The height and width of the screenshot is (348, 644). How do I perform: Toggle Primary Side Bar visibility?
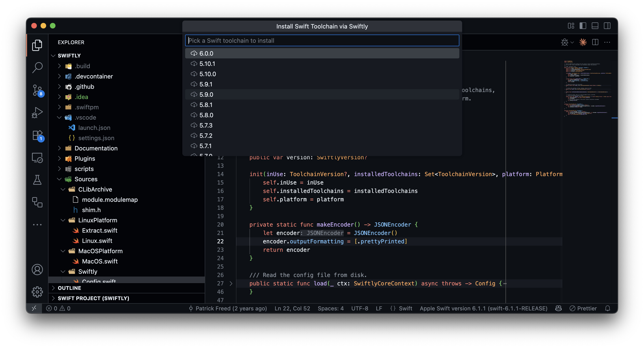pos(583,26)
